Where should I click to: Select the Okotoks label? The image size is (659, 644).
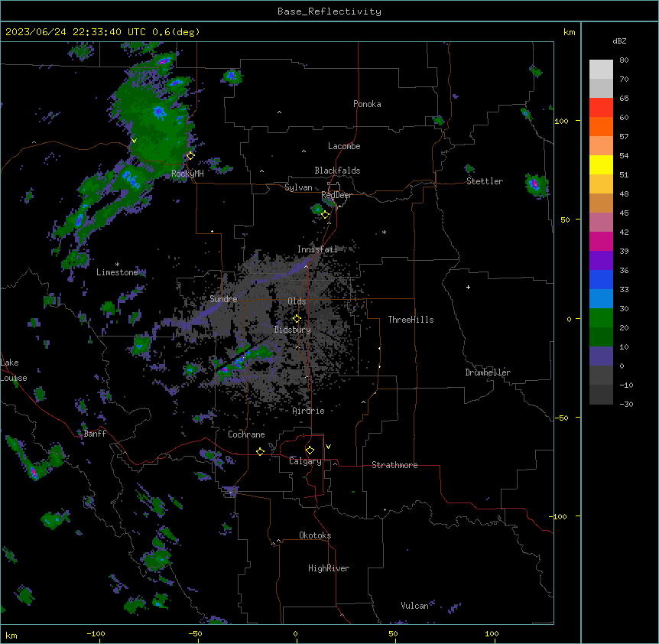(x=315, y=535)
